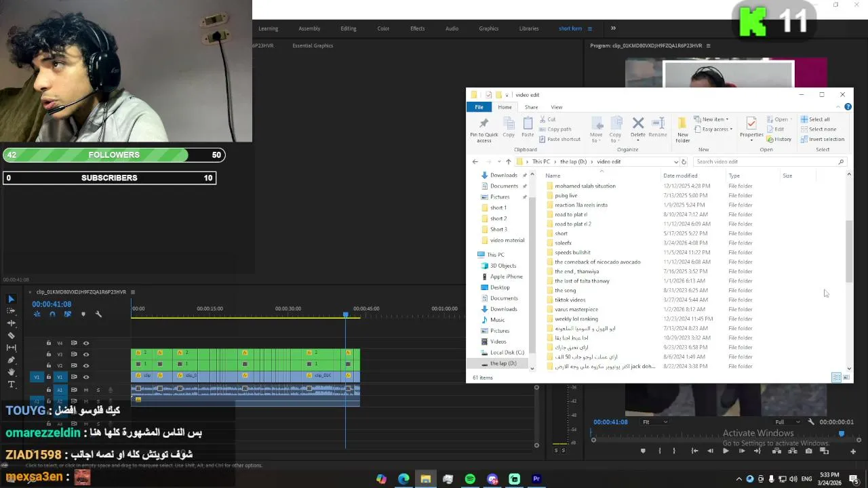Viewport: 868px width, 488px height.
Task: Solo audio track A1
Action: pyautogui.click(x=98, y=390)
